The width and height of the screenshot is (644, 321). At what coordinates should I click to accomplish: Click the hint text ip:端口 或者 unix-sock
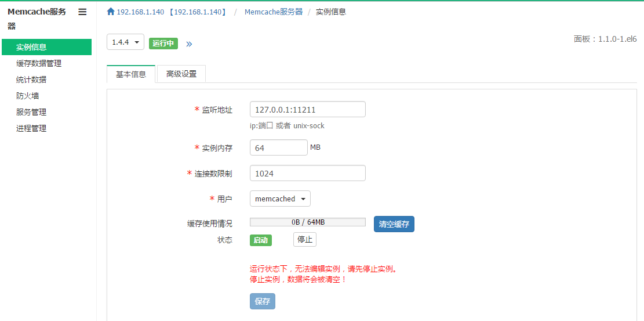[287, 126]
